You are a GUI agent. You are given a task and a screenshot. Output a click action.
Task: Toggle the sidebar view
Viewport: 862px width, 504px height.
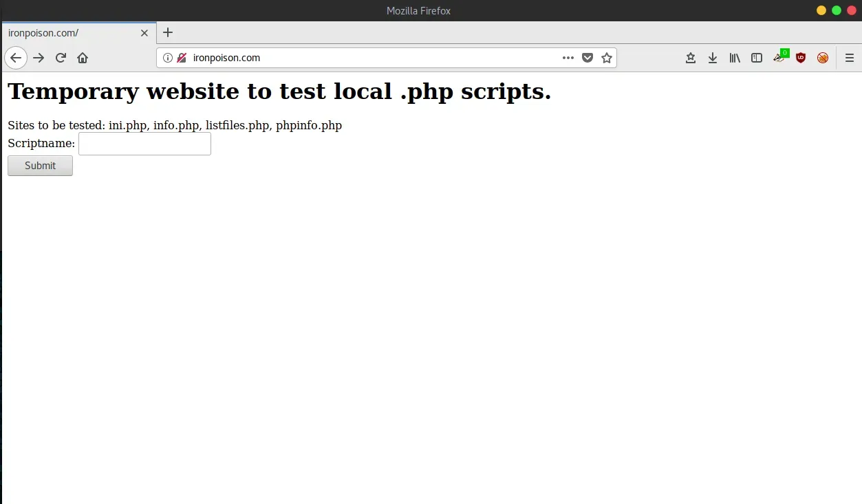tap(757, 58)
